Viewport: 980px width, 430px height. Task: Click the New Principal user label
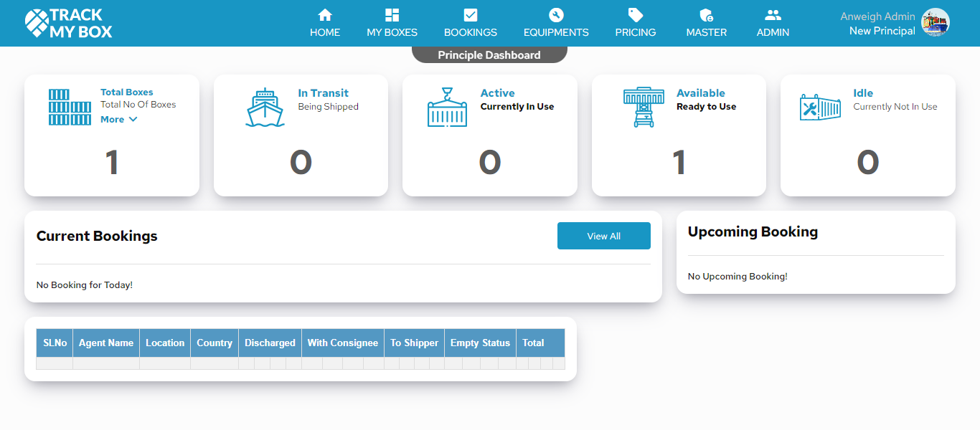(882, 31)
